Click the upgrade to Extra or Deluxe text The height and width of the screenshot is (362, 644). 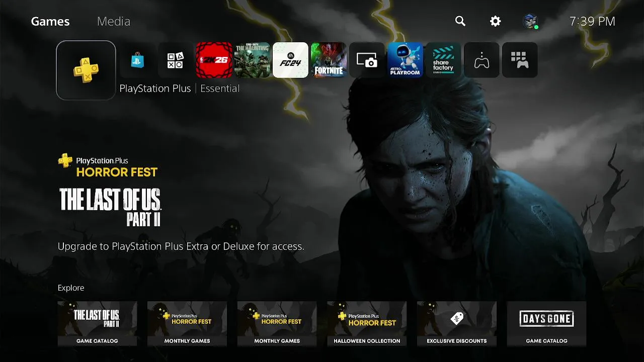181,246
